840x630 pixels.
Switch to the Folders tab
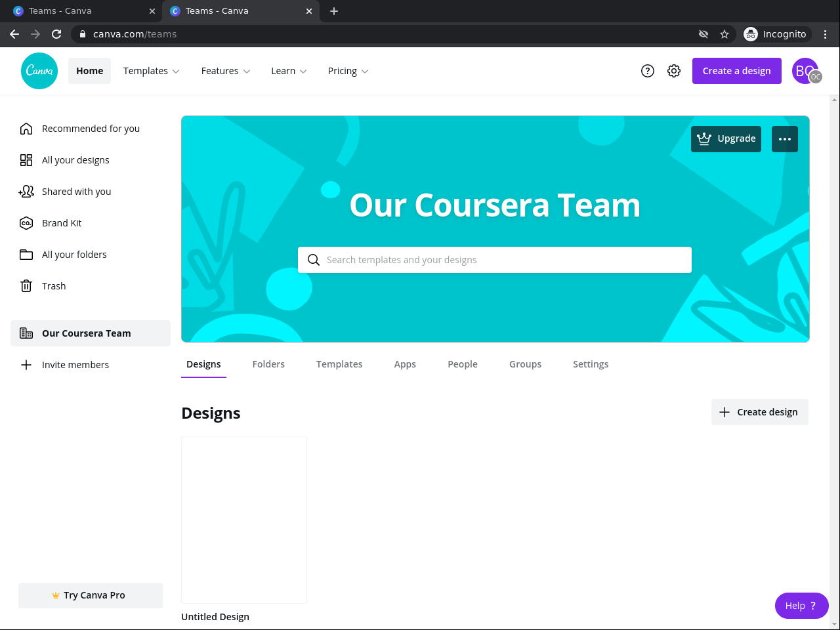pos(268,364)
